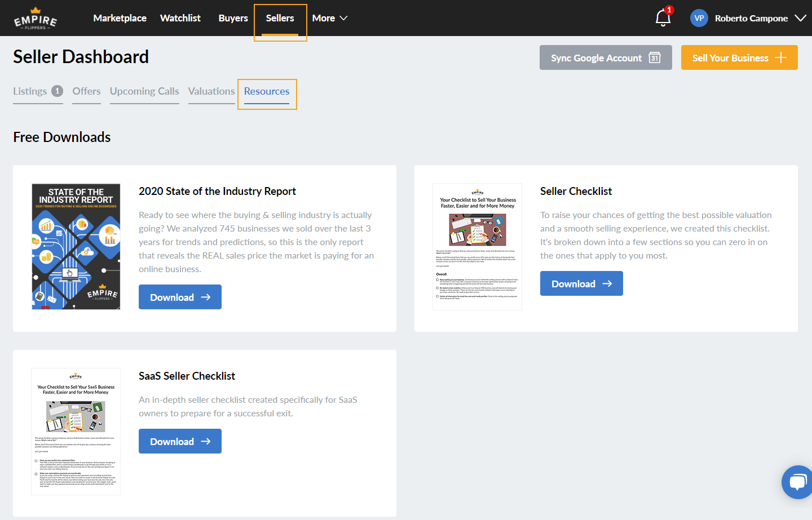Viewport: 812px width, 520px height.
Task: Download the SaaS Seller Checklist
Action: [x=180, y=441]
